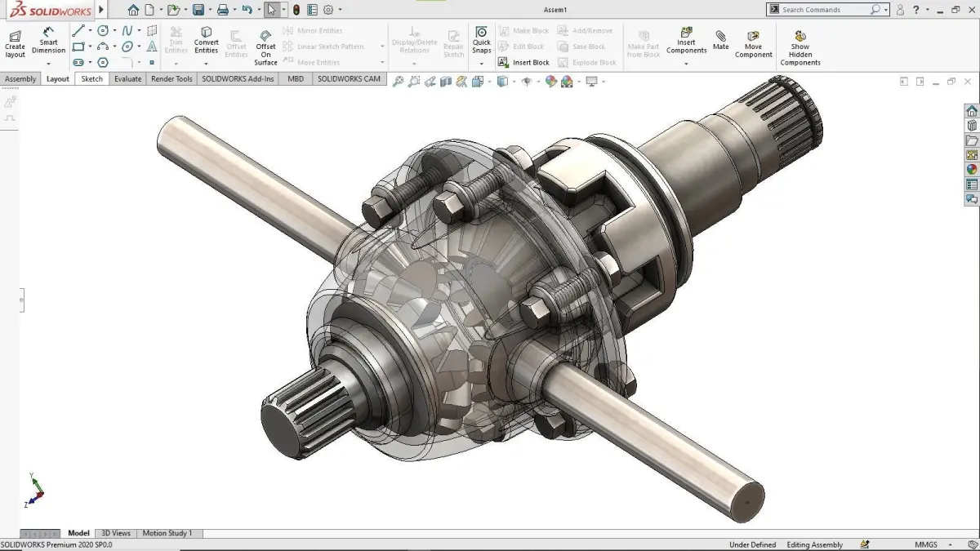
Task: Pick the Spline sketch tool
Action: [x=127, y=30]
